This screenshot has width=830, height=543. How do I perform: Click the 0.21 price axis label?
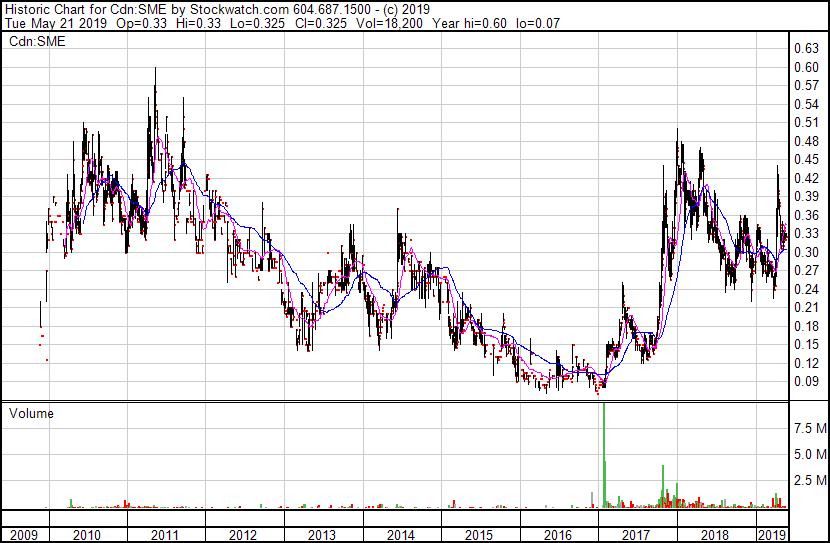(x=806, y=307)
